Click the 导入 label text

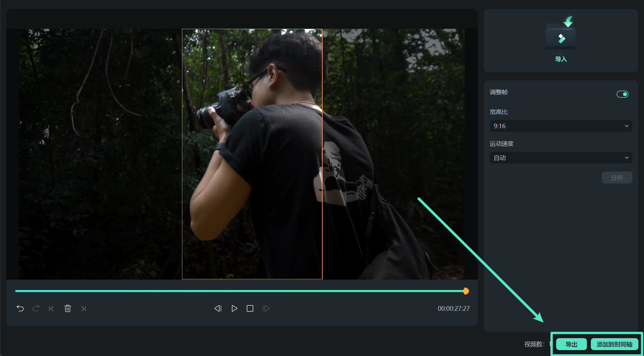point(561,59)
